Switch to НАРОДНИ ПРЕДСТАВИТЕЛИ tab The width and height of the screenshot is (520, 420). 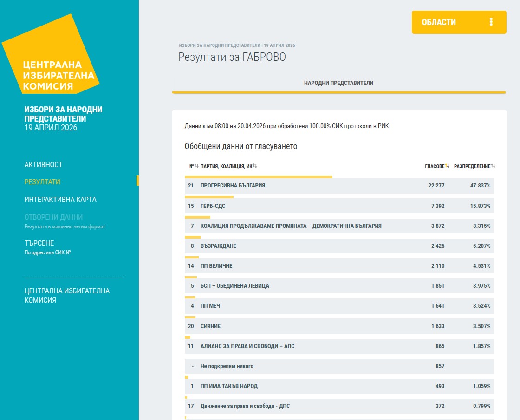tap(338, 83)
